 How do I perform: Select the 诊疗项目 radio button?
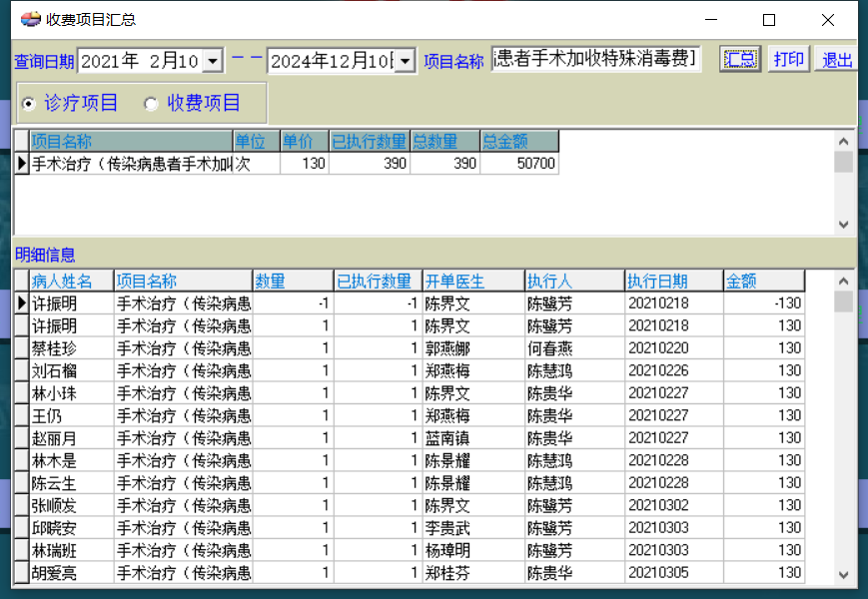[28, 104]
